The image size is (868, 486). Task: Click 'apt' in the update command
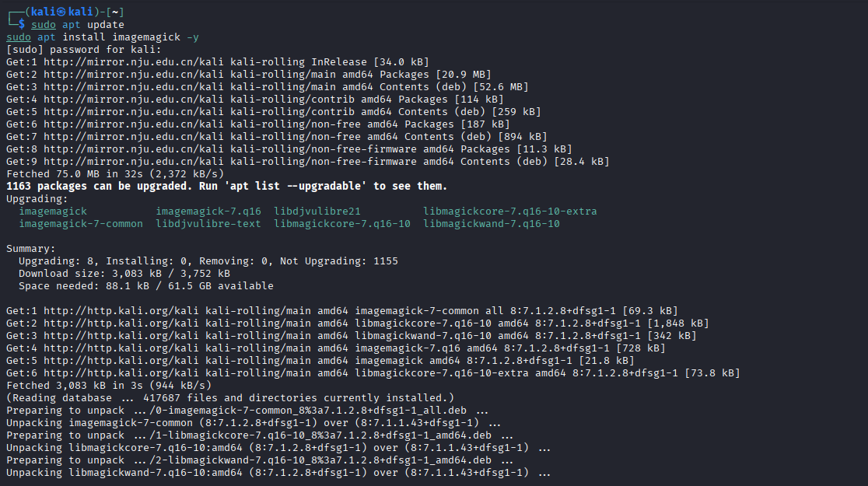pyautogui.click(x=71, y=24)
